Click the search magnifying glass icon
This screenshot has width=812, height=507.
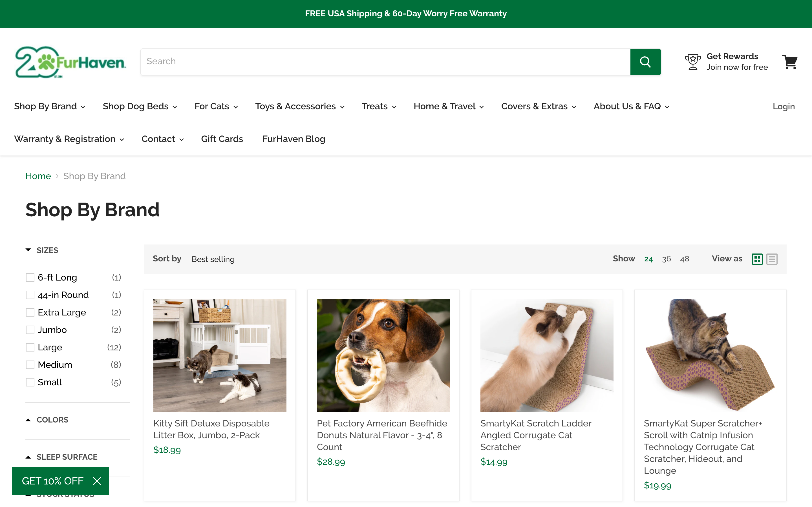645,62
